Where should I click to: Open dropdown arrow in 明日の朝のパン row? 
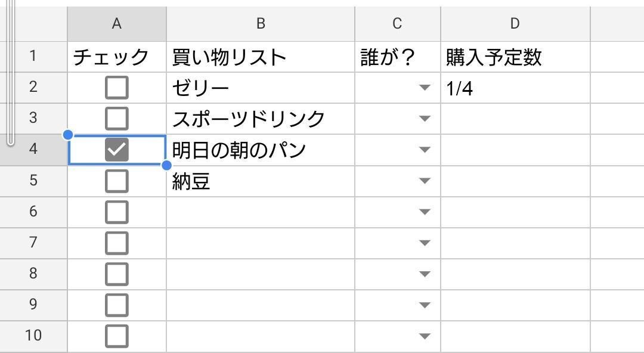425,150
